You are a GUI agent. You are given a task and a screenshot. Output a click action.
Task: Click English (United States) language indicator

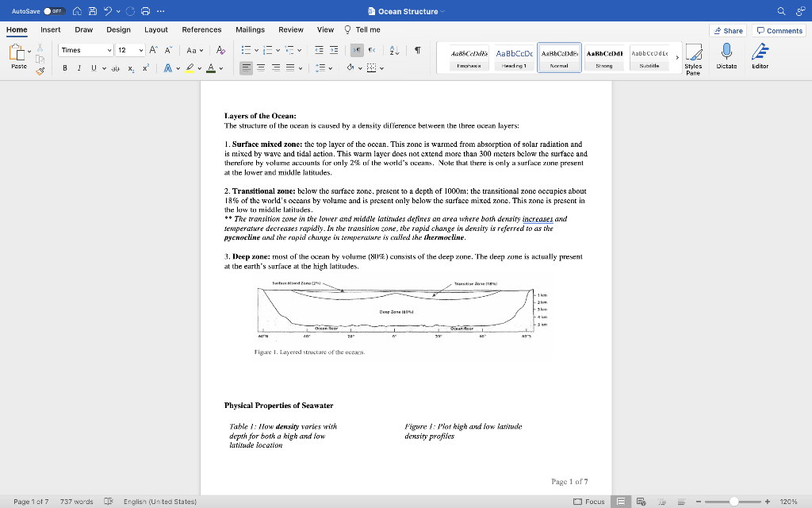coord(159,502)
